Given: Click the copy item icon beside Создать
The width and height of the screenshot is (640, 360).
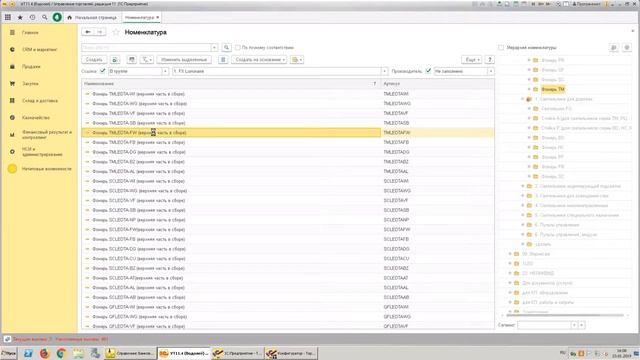Looking at the screenshot, I should [x=115, y=60].
